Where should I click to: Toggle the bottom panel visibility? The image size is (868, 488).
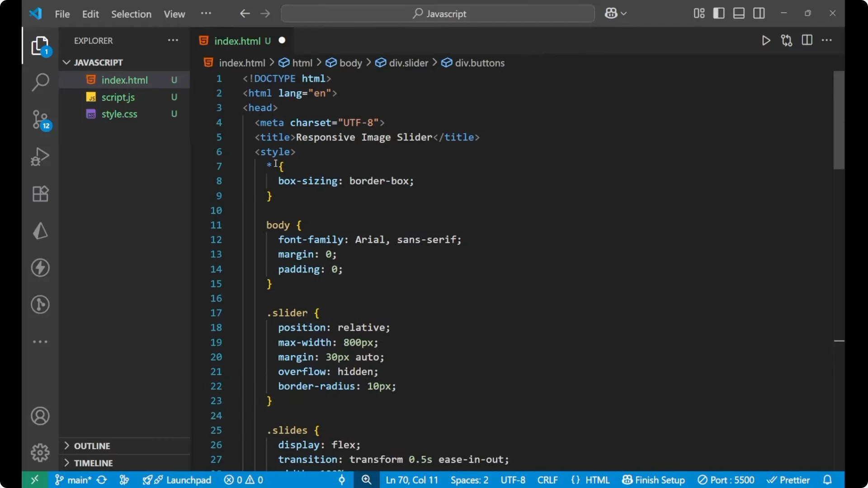click(x=739, y=13)
